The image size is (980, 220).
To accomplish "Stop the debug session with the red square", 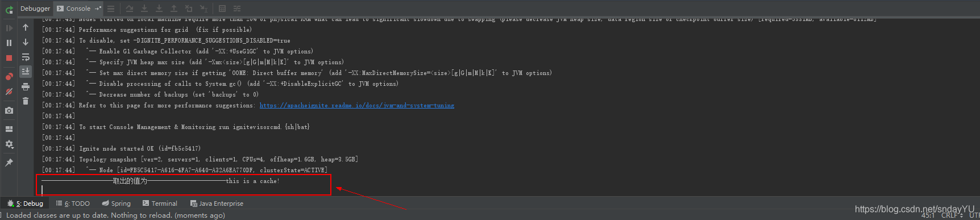I will [x=9, y=58].
